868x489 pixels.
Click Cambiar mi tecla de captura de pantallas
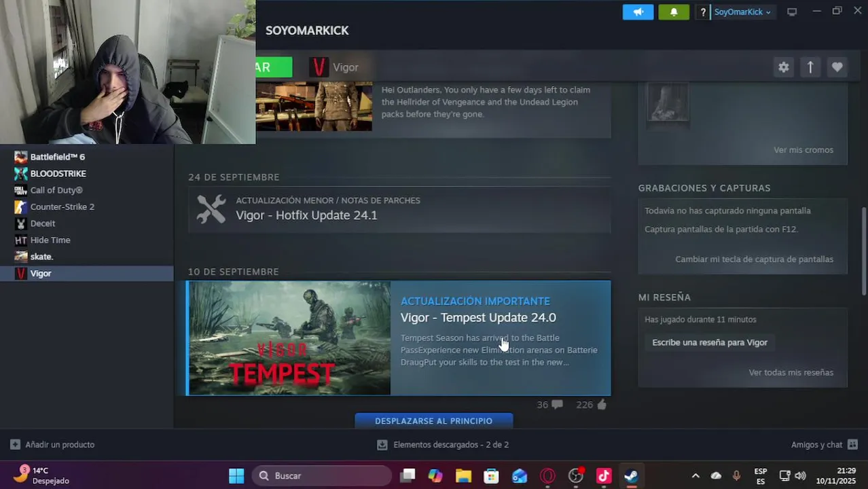point(754,259)
